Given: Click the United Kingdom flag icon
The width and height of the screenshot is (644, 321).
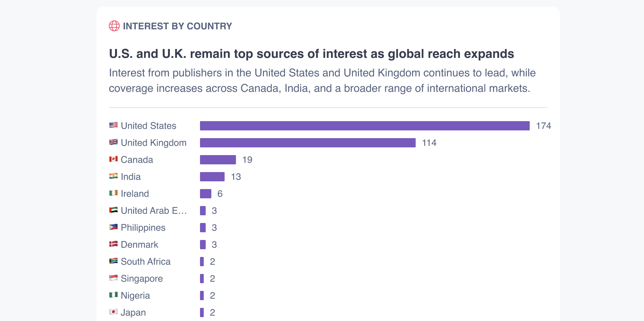Looking at the screenshot, I should pos(114,142).
